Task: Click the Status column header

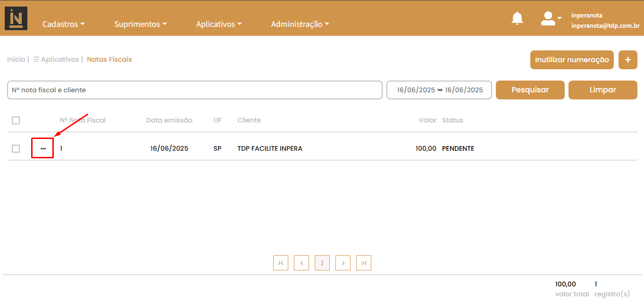Action: pyautogui.click(x=452, y=120)
